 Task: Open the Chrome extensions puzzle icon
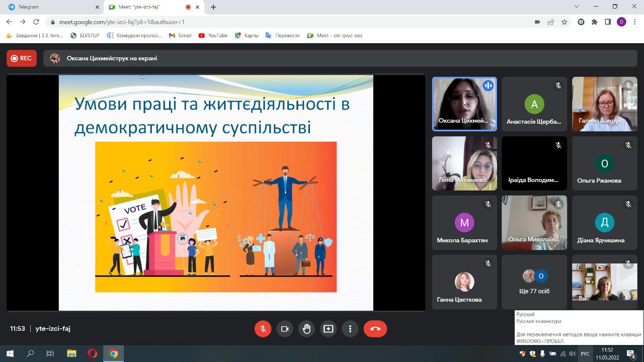pyautogui.click(x=594, y=23)
